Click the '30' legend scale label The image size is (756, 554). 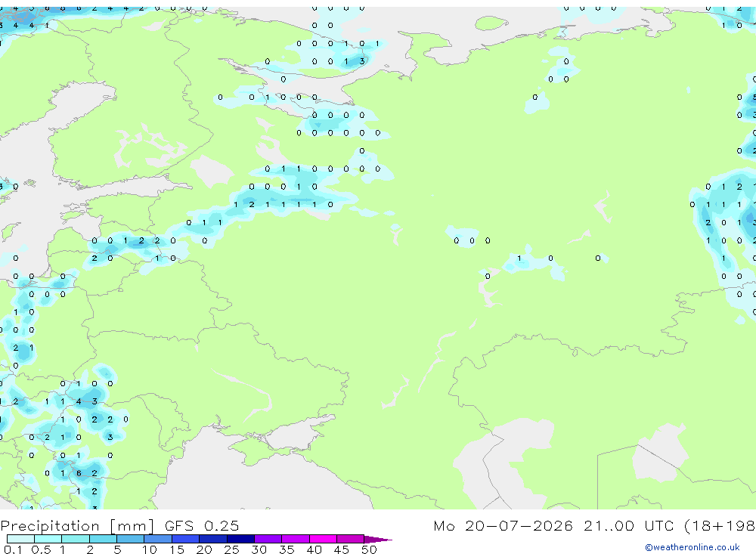259,549
